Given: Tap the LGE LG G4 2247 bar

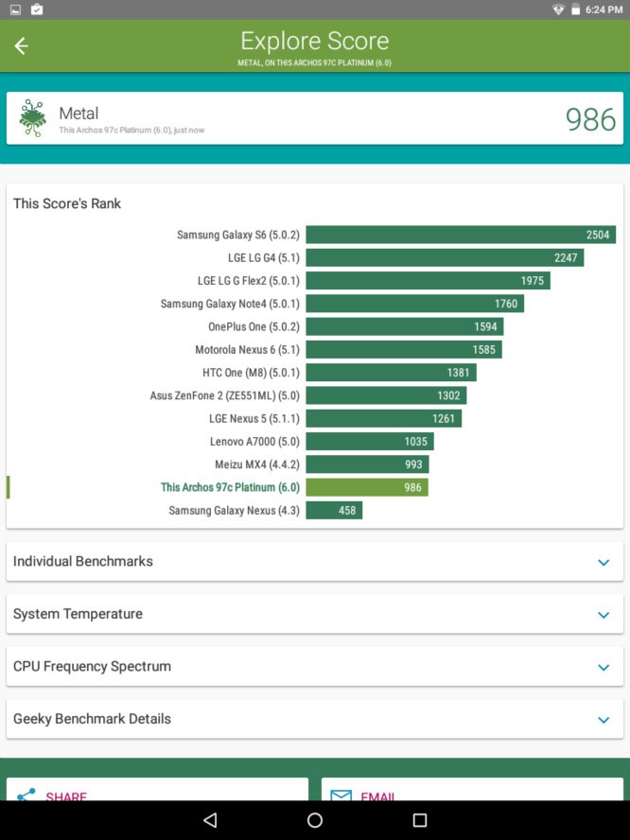Looking at the screenshot, I should click(444, 257).
